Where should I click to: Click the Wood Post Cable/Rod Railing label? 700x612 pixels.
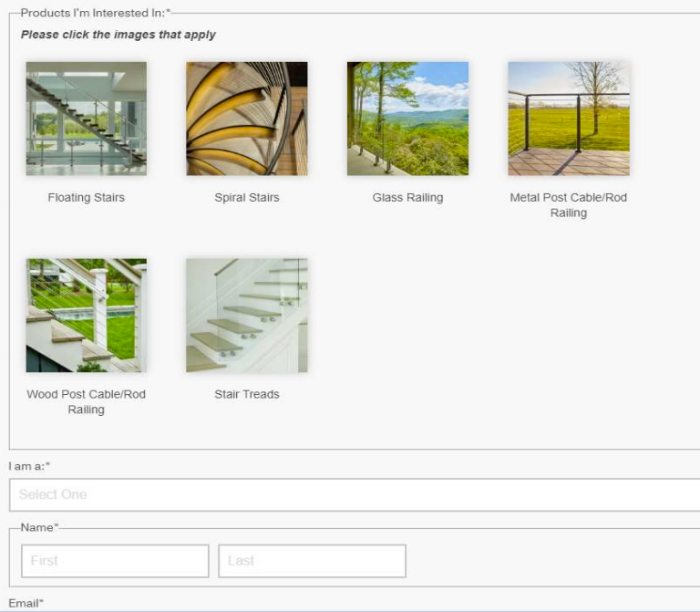click(87, 401)
